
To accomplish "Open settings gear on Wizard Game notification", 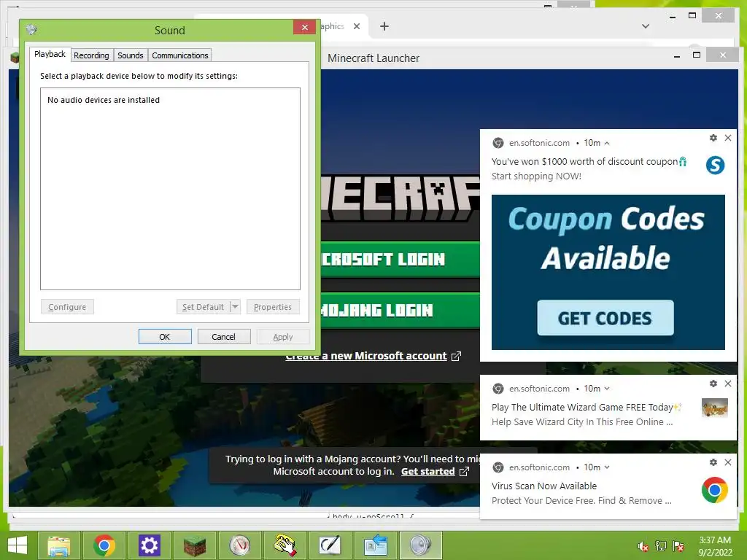I will click(713, 384).
